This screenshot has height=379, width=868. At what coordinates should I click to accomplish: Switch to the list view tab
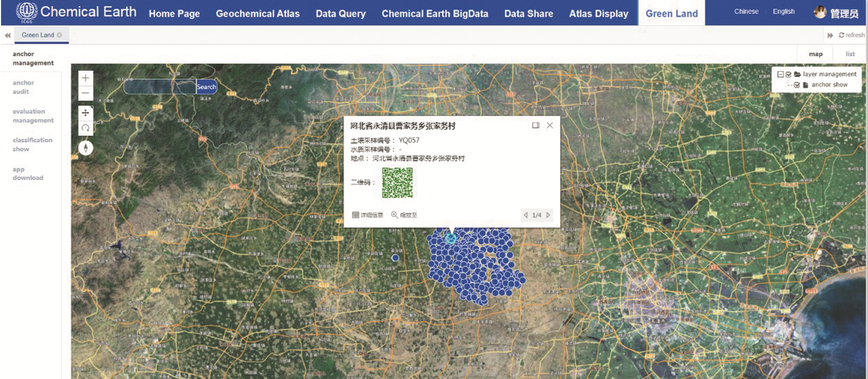coord(850,54)
